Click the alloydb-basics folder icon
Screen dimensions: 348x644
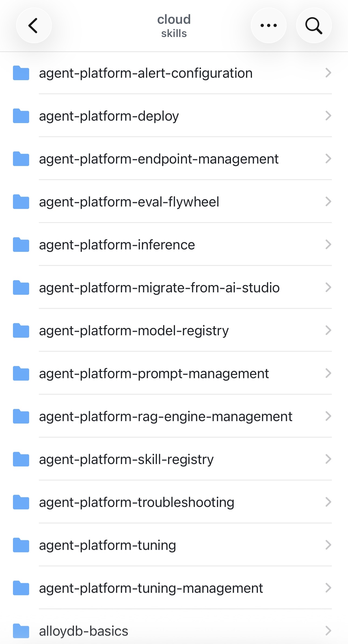(21, 631)
